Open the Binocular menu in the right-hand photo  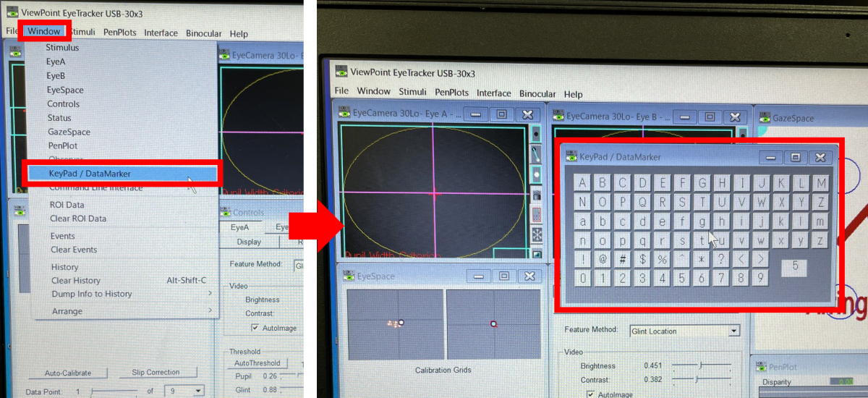pos(537,93)
